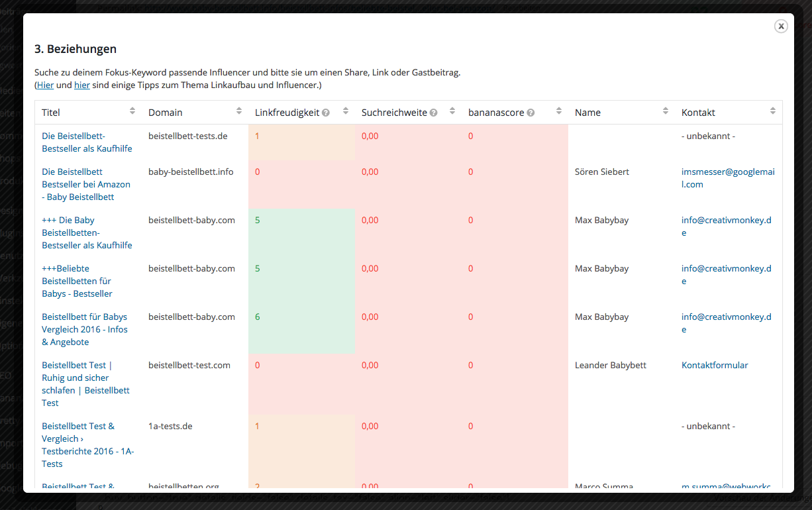The height and width of the screenshot is (510, 812).
Task: Open Suchreichweite help question-mark icon
Action: pos(433,113)
